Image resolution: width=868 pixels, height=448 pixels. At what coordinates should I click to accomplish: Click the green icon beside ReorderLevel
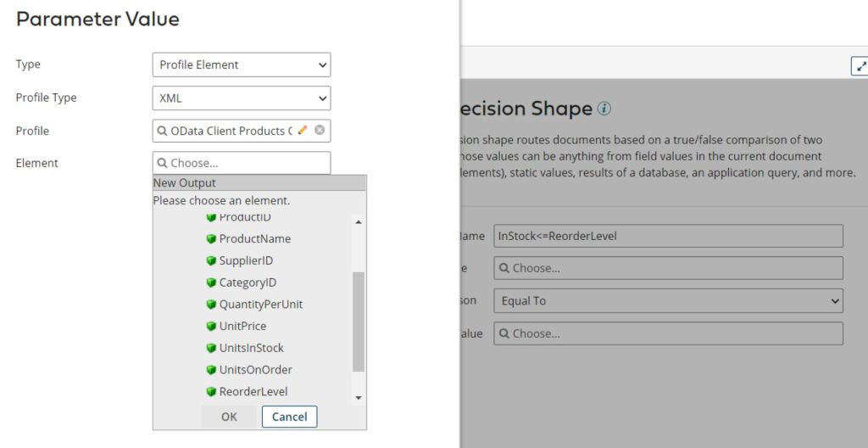click(x=211, y=392)
